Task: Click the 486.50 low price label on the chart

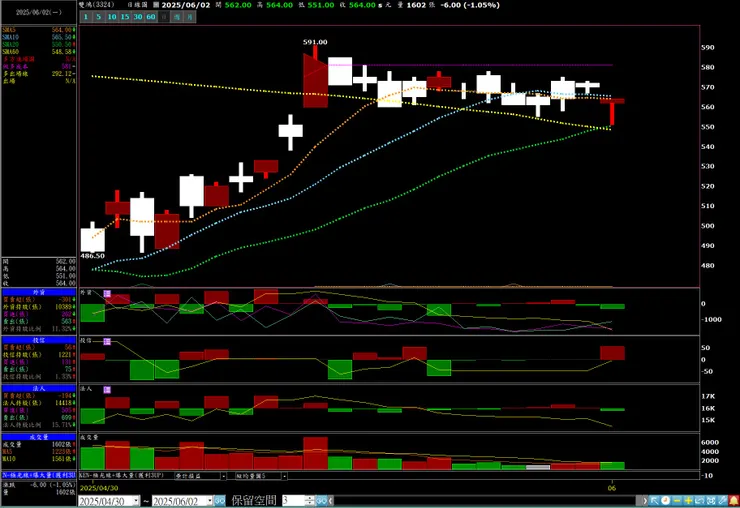Action: pyautogui.click(x=92, y=256)
